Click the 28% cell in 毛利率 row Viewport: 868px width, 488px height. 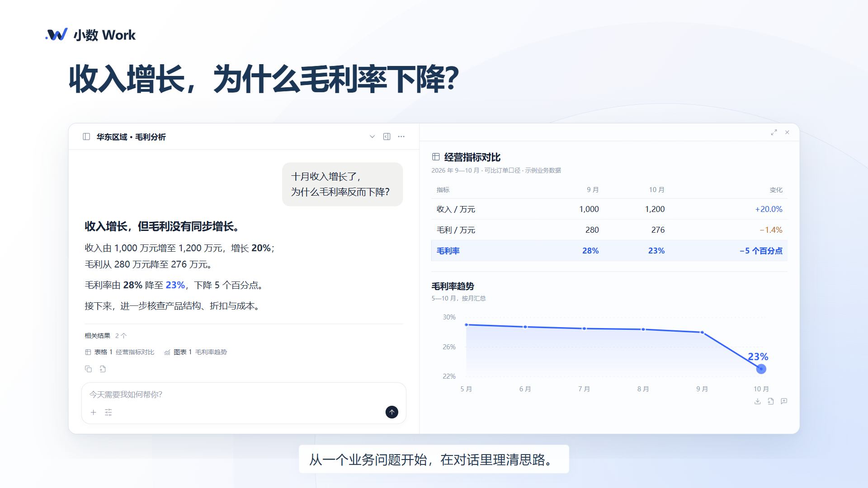coord(590,251)
